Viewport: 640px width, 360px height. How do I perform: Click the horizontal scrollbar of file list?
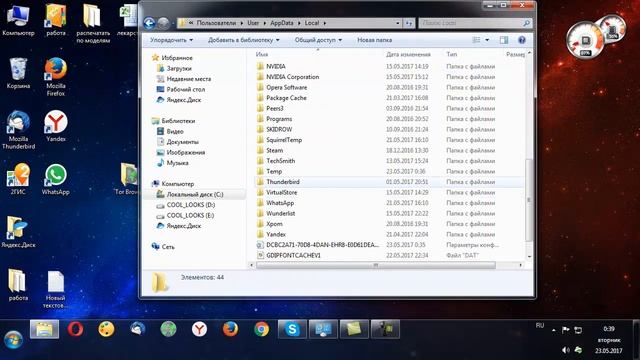pos(376,265)
